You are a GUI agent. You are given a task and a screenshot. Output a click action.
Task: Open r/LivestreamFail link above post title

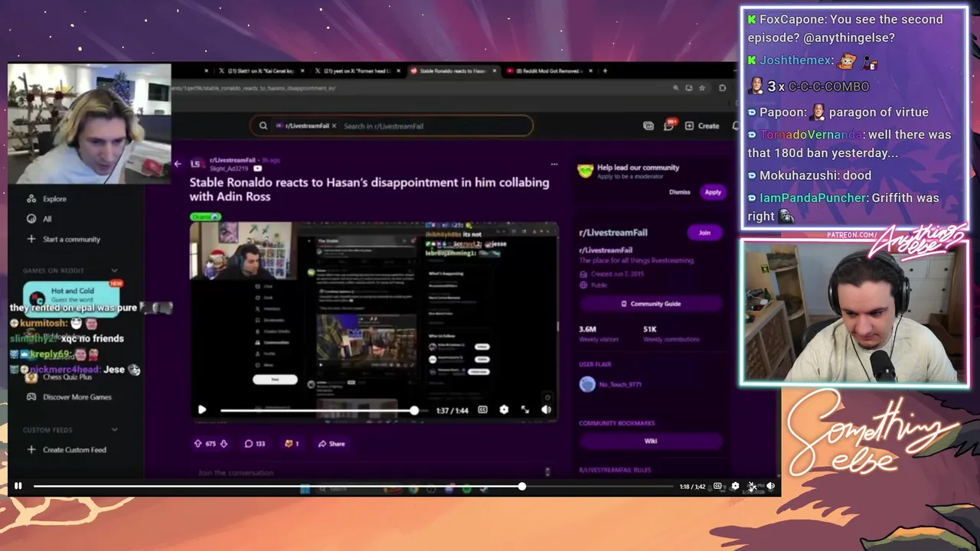click(233, 160)
